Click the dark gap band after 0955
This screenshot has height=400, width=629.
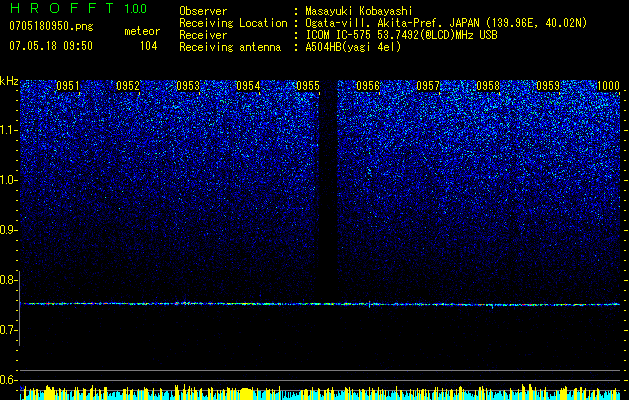(329, 191)
